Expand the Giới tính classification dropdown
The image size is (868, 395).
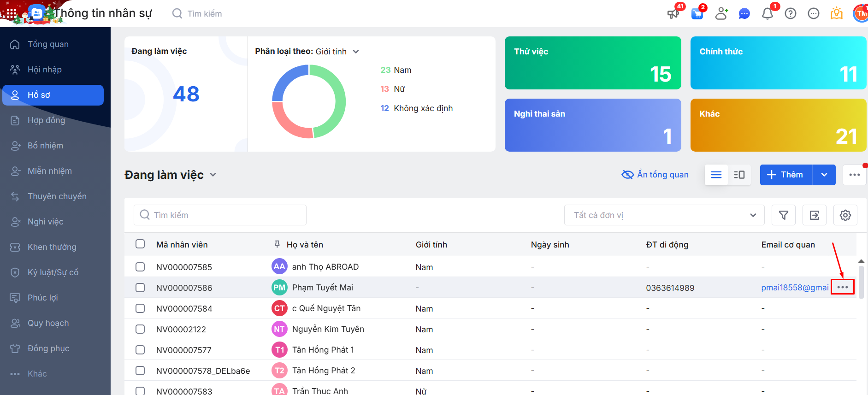pos(356,52)
